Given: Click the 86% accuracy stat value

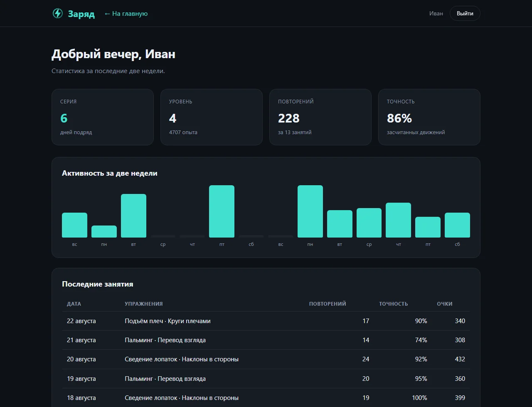Looking at the screenshot, I should [x=399, y=118].
